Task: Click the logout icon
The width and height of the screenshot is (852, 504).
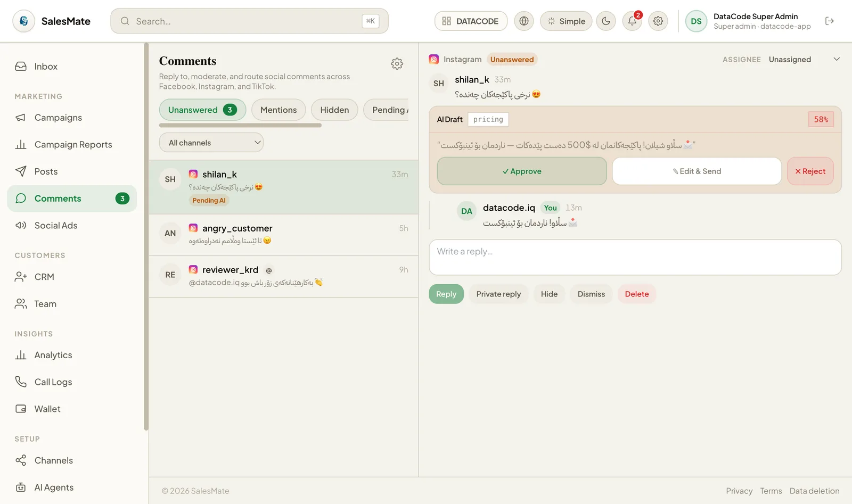Action: tap(830, 21)
